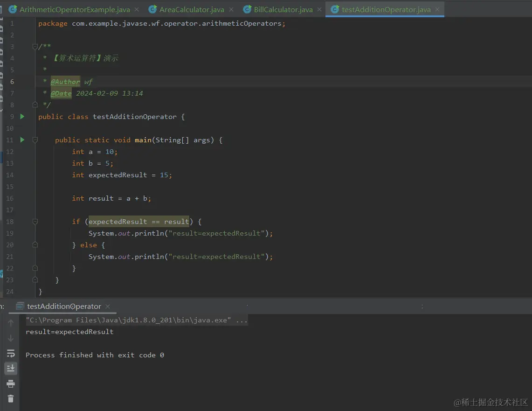Collapse the if block fold at line 18
Screen dimensions: 532x411
(35, 222)
